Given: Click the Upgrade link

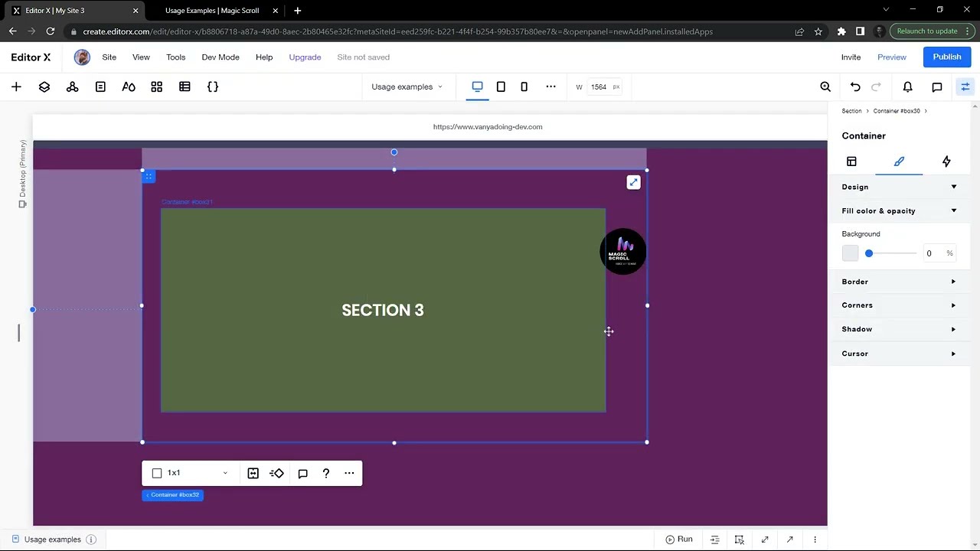Looking at the screenshot, I should (305, 57).
